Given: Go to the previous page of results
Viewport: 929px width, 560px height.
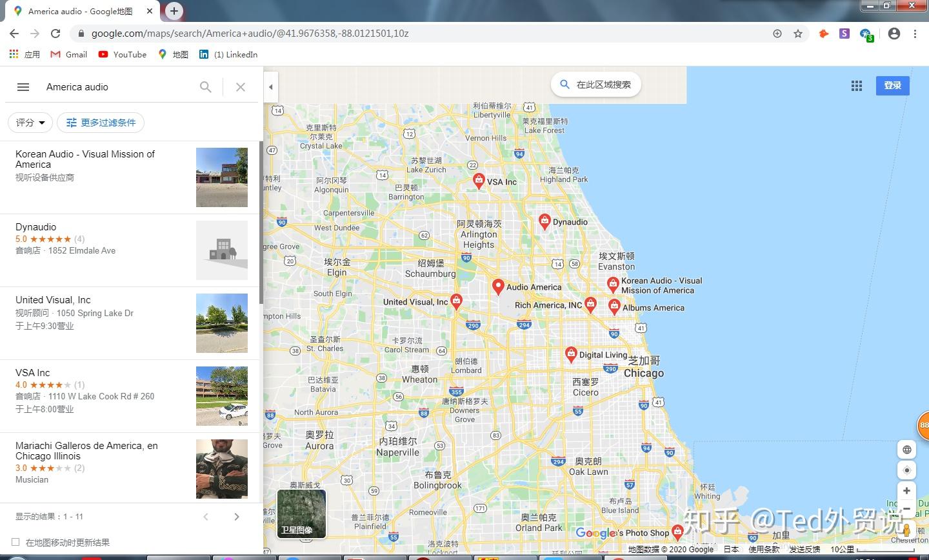Looking at the screenshot, I should click(206, 517).
